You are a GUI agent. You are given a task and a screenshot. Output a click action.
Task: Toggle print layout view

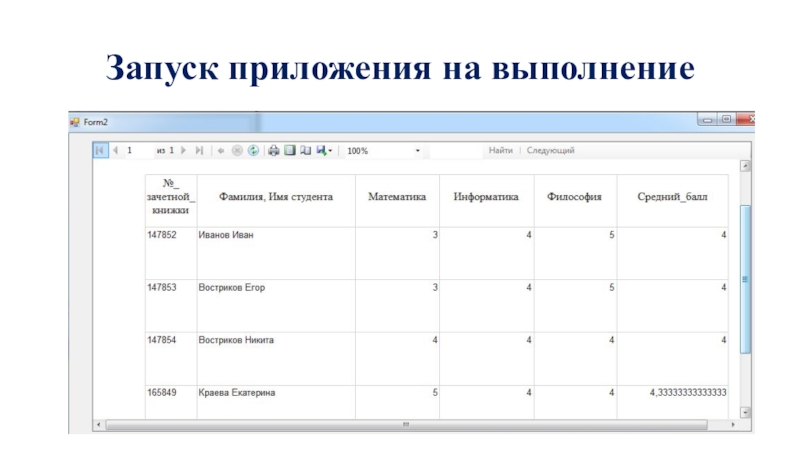pyautogui.click(x=289, y=151)
